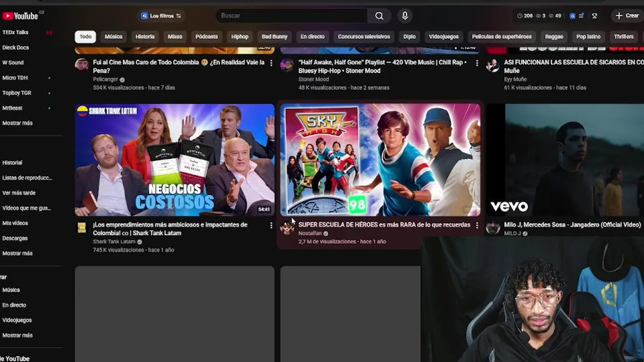Click the playlist edit extension icon
The height and width of the screenshot is (362, 644).
[x=581, y=16]
